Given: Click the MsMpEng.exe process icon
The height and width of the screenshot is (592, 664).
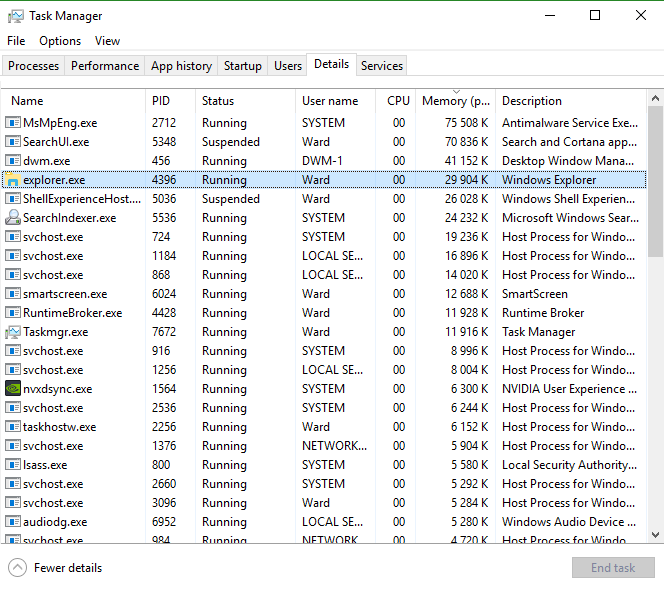Looking at the screenshot, I should pos(13,123).
